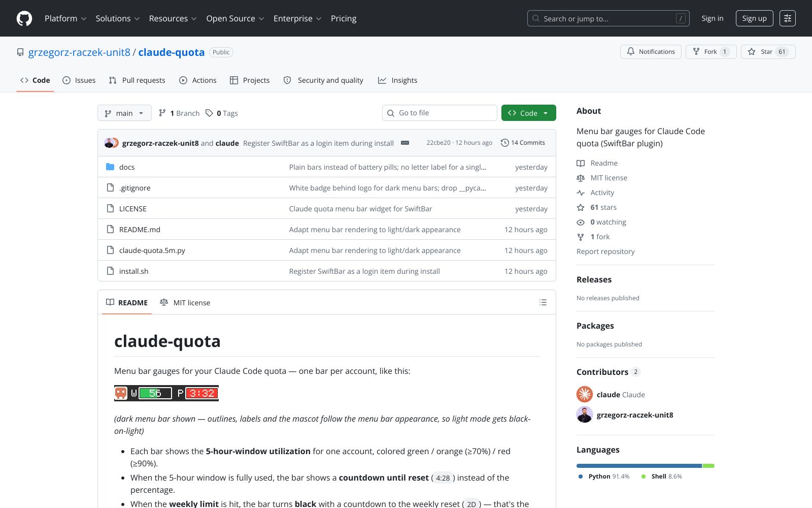Image resolution: width=812 pixels, height=508 pixels.
Task: Open the README outline list icon
Action: tap(543, 302)
